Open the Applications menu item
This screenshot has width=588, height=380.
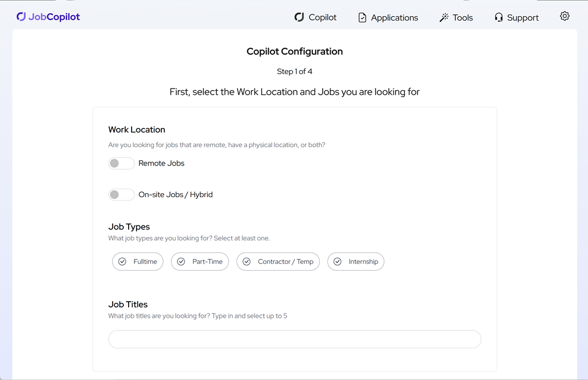(x=388, y=18)
